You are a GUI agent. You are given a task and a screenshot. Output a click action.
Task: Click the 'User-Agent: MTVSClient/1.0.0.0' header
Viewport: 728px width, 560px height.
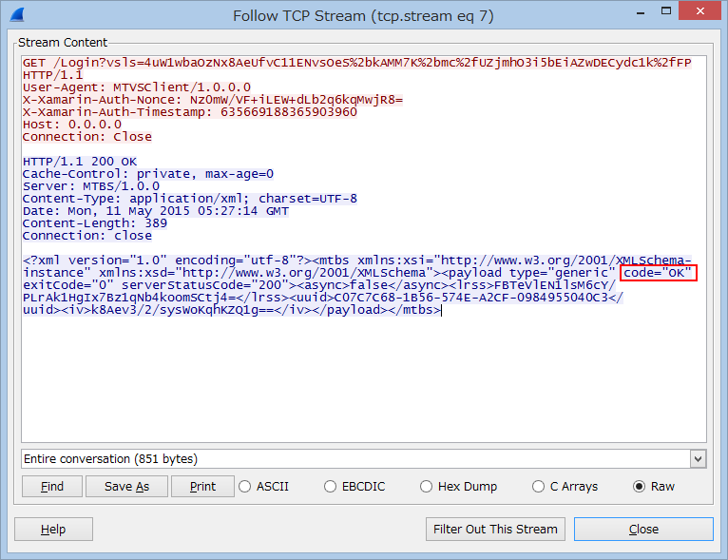137,87
